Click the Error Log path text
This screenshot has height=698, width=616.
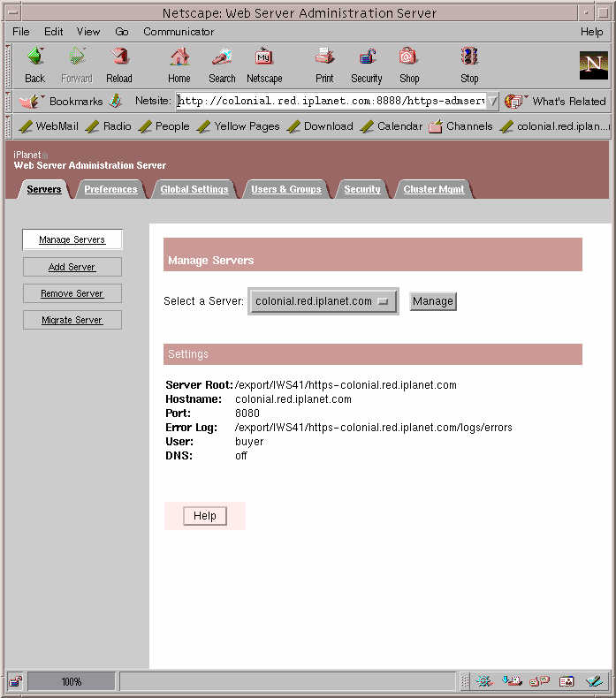373,428
